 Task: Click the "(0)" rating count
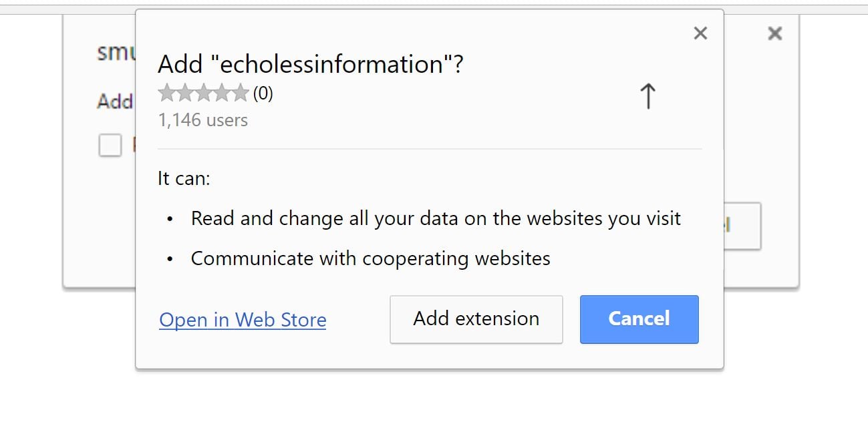263,93
